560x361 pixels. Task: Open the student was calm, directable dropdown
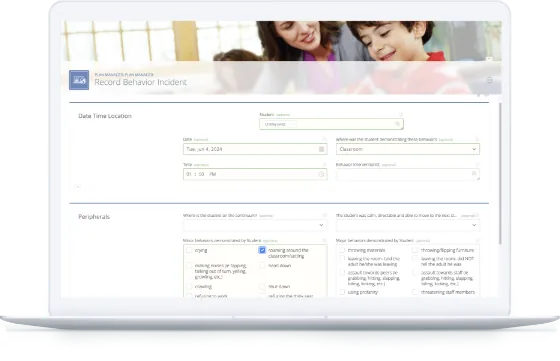coord(408,225)
